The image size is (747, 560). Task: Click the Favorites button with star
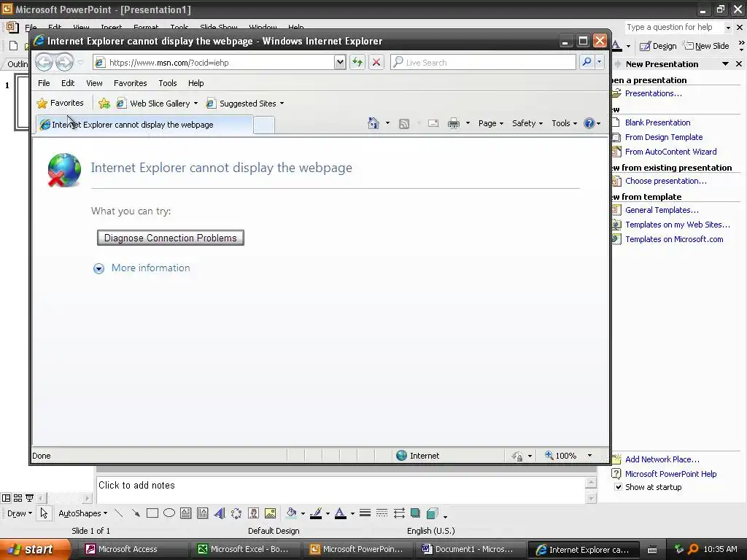tap(61, 103)
